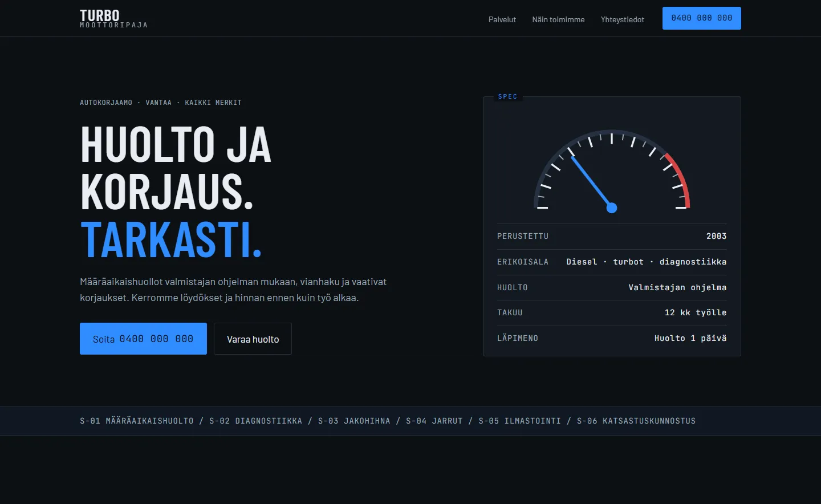Screen dimensions: 821x504
Task: Select the Varaa huolto button
Action: click(253, 339)
